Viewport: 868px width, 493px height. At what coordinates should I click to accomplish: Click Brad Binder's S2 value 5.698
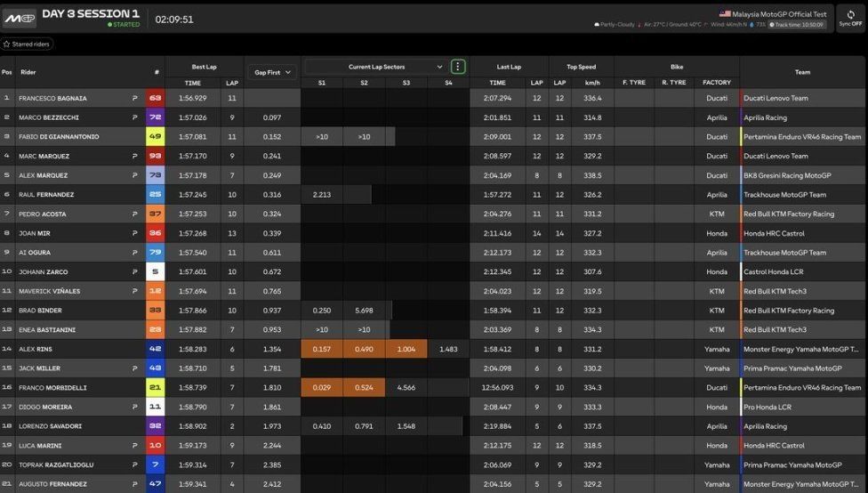click(364, 311)
